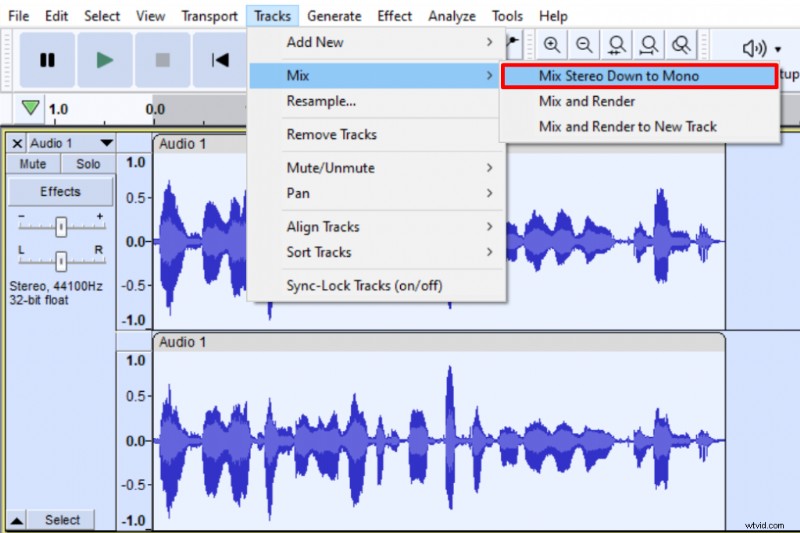Collapse the track with the up-arrow button
Viewport: 800px width, 533px height.
coord(16,520)
